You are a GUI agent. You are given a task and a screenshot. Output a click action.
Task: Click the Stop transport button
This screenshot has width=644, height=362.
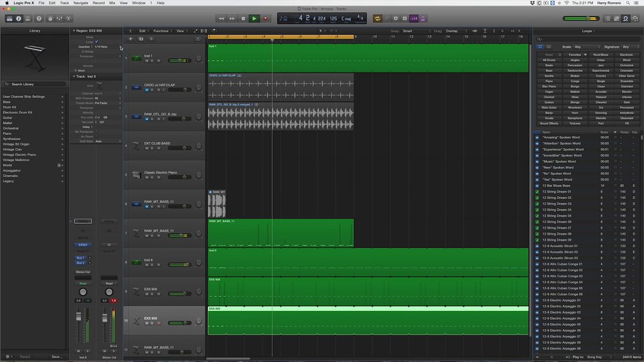[243, 19]
